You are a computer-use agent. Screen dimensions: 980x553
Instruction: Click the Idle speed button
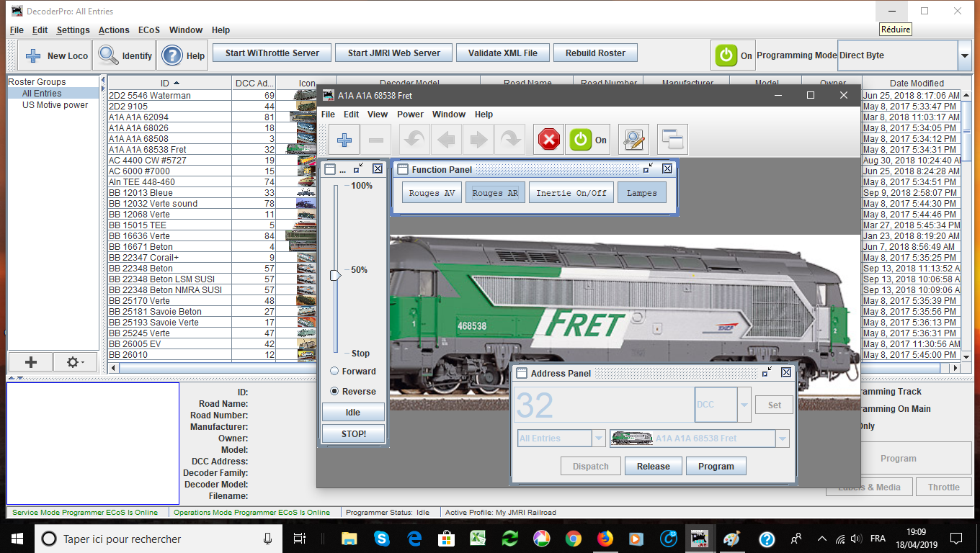(x=353, y=413)
